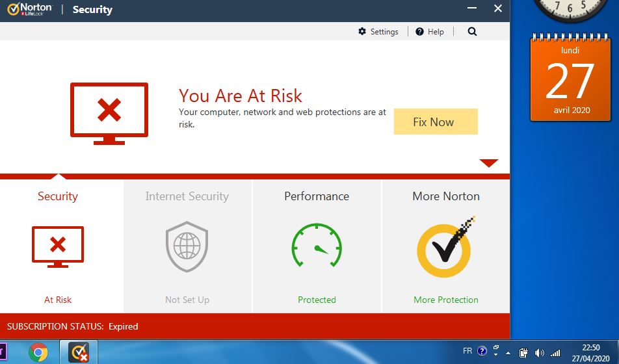The width and height of the screenshot is (619, 364).
Task: Click the Norton LifeLock logo
Action: click(30, 8)
